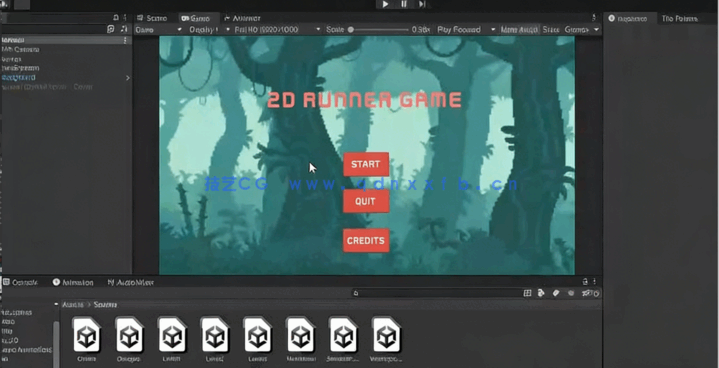Click the icon right of the label tag icon
Image resolution: width=719 pixels, height=368 pixels.
coord(571,293)
